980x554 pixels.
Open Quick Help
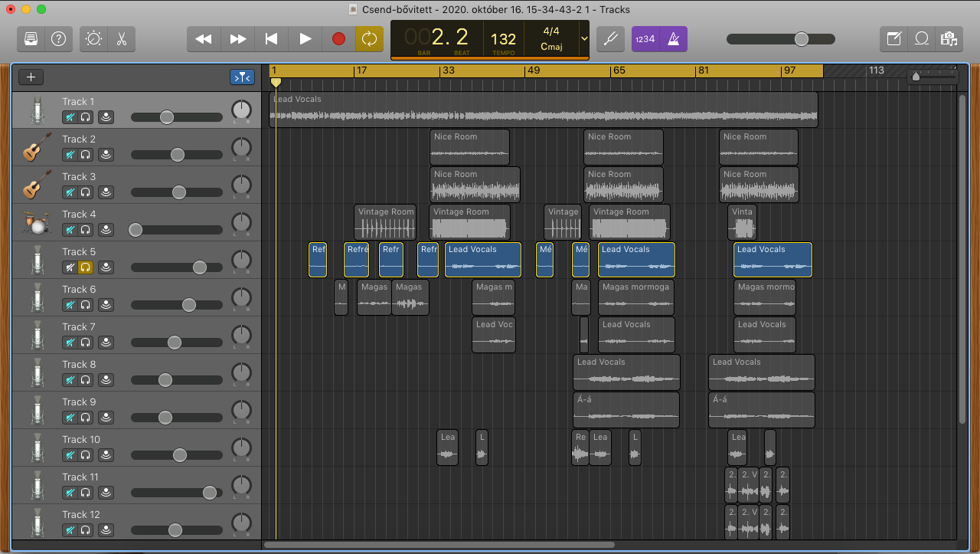58,38
